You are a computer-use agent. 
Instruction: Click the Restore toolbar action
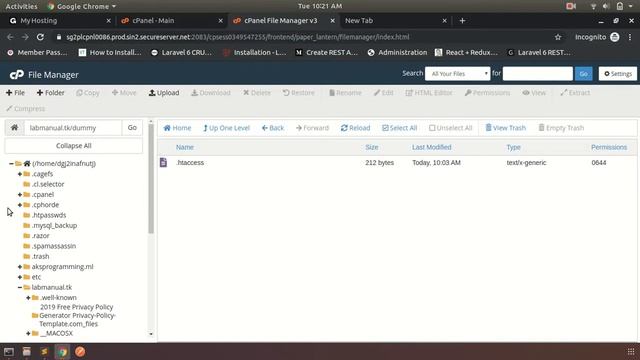point(298,93)
